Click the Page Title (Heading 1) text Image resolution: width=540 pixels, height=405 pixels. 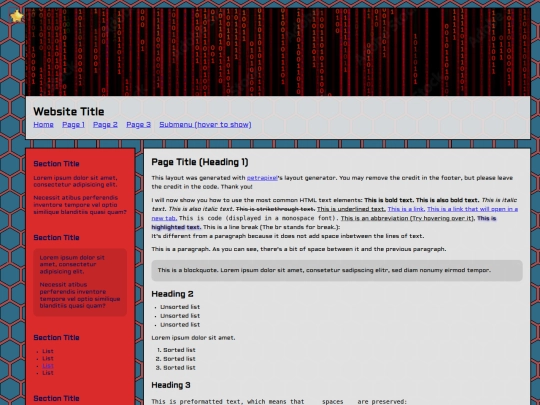click(200, 162)
